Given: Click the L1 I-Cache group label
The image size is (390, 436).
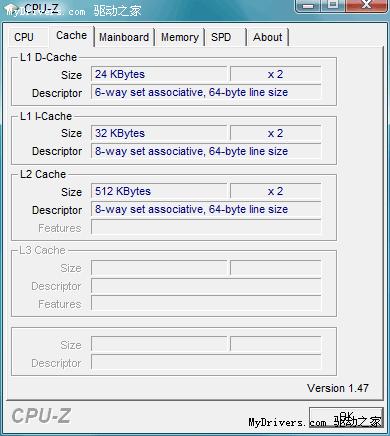Looking at the screenshot, I should tap(46, 116).
